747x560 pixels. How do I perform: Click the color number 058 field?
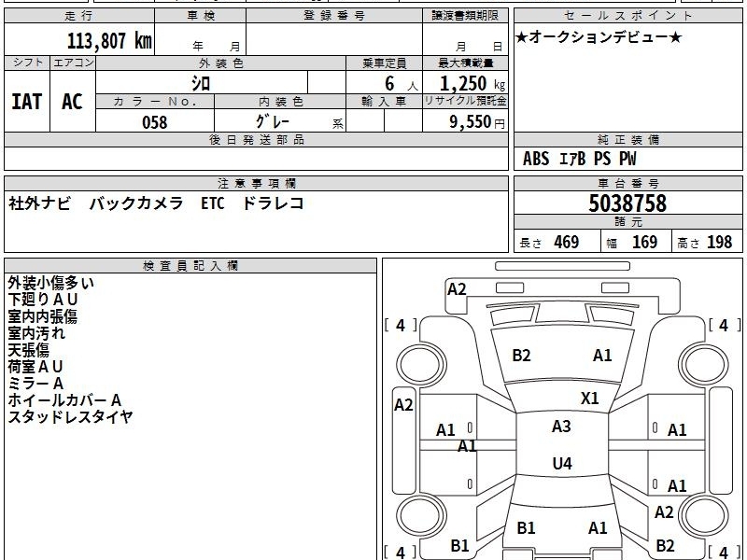155,120
